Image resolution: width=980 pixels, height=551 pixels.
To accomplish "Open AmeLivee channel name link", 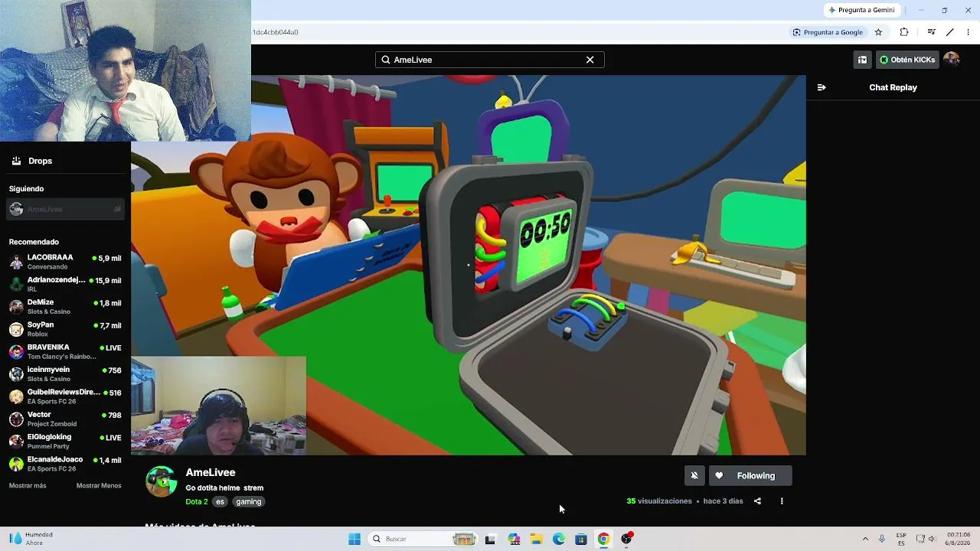I will tap(211, 473).
